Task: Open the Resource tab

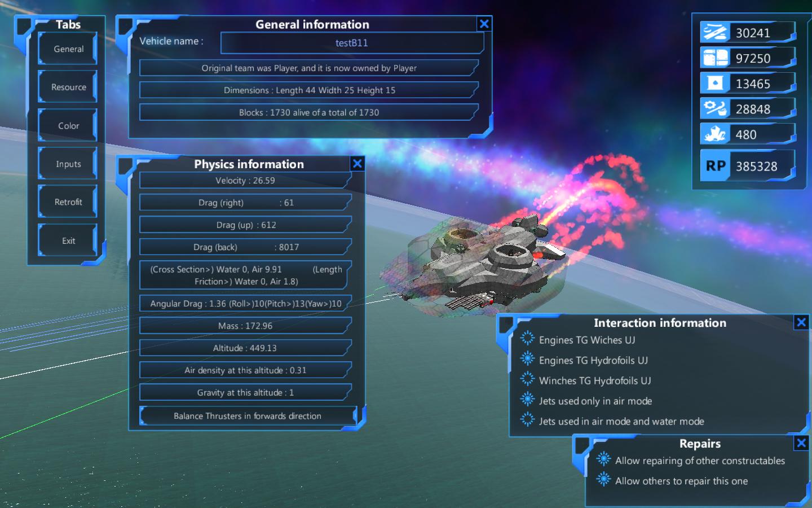Action: [68, 87]
